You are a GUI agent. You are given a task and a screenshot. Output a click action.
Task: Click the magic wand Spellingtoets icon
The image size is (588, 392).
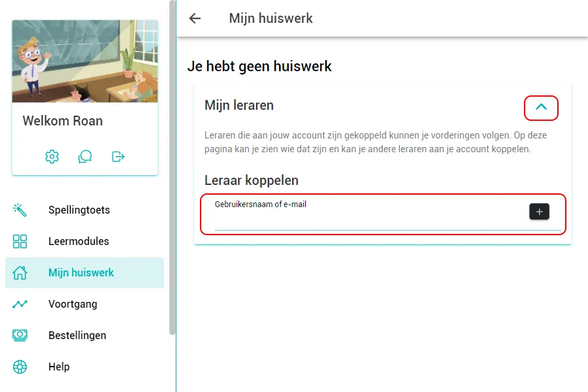[20, 210]
